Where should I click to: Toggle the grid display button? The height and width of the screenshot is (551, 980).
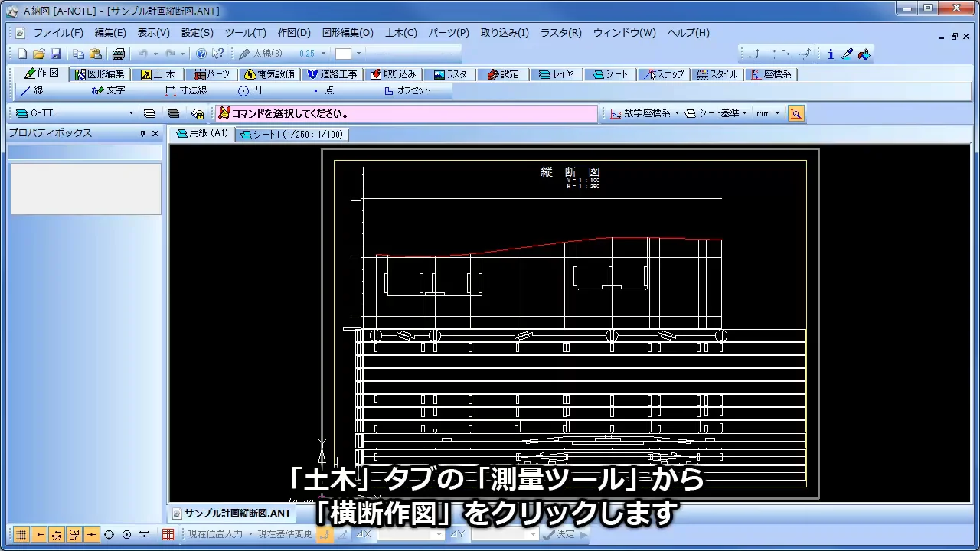pos(21,534)
